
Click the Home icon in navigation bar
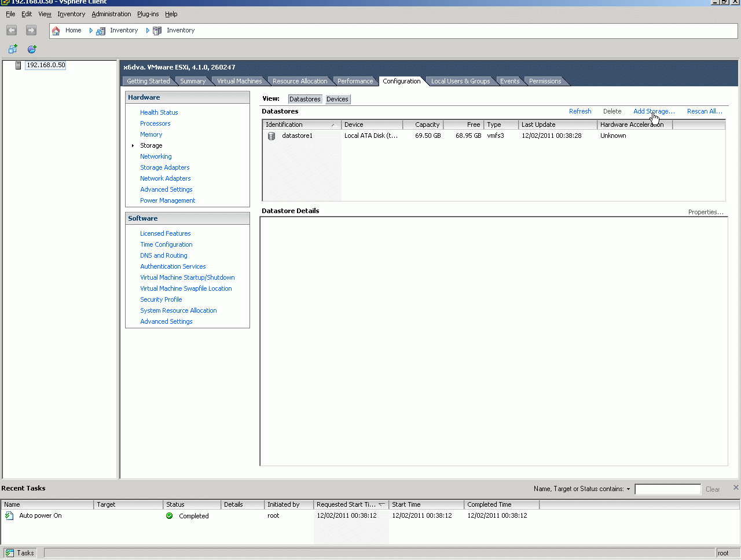pyautogui.click(x=56, y=31)
